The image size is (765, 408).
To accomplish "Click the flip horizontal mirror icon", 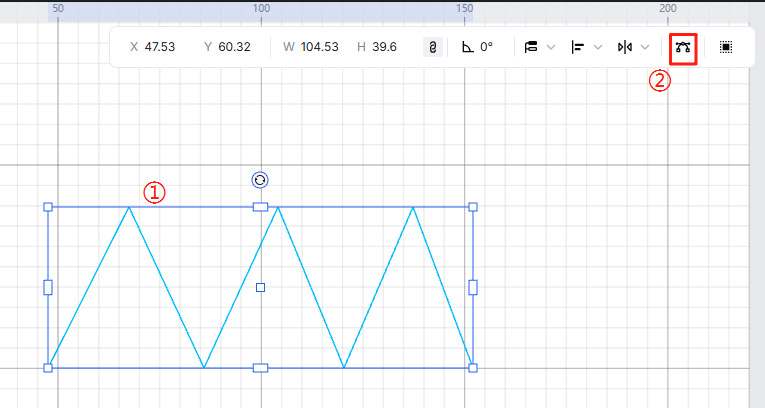I will pyautogui.click(x=625, y=47).
